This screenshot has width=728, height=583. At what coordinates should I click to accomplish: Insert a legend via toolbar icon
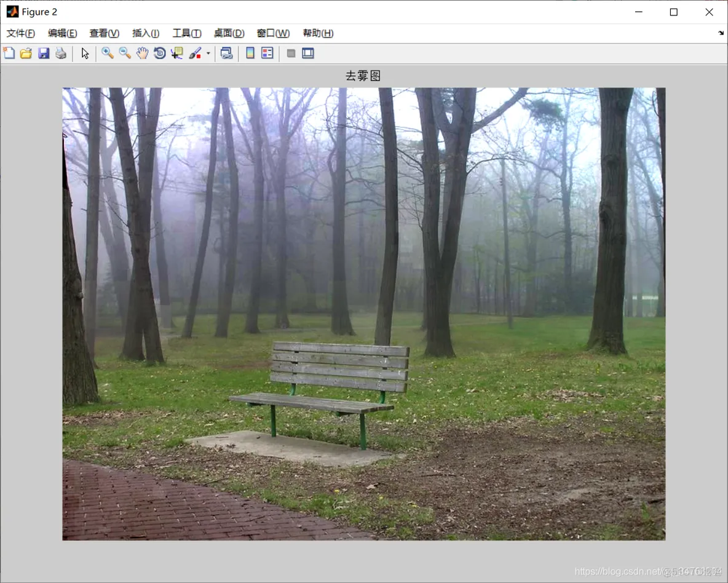267,53
